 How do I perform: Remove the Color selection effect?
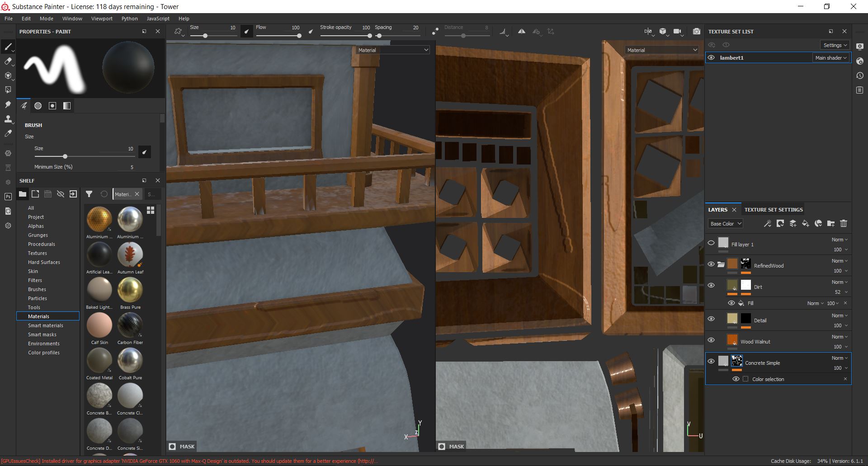[x=845, y=379]
